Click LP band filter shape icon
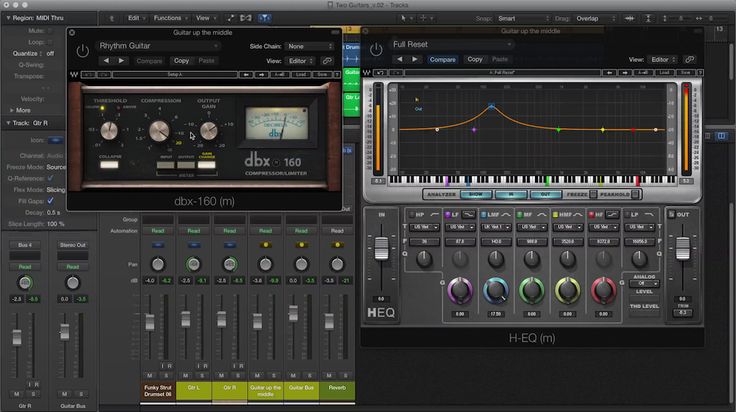 649,214
